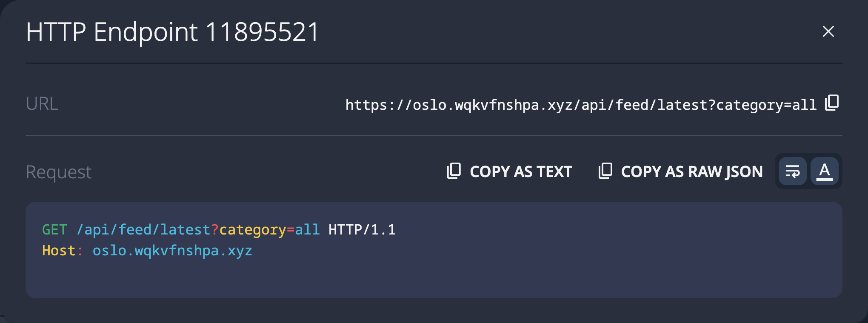This screenshot has width=868, height=323.
Task: Click the HTTP/1.1 protocol text
Action: coord(362,230)
